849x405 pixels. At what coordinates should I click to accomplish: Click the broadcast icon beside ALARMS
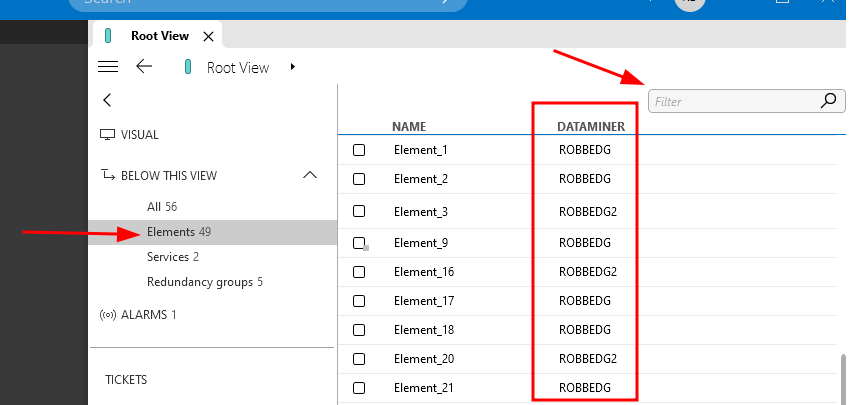108,315
